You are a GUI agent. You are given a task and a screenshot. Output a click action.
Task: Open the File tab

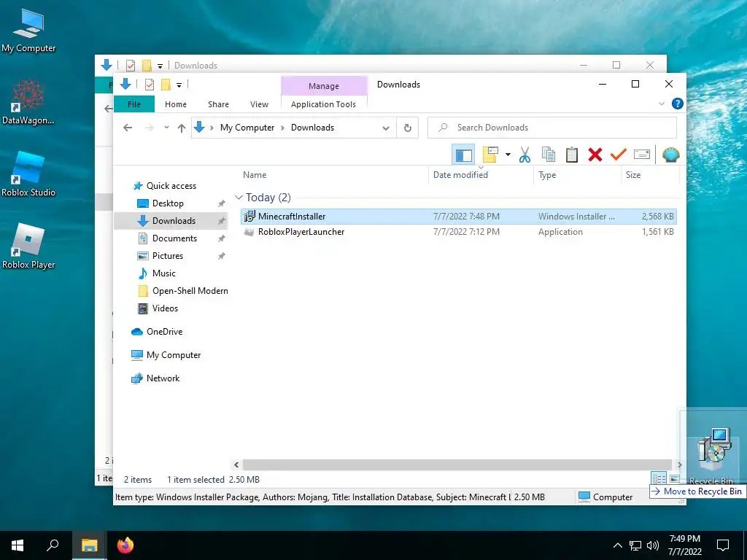click(134, 104)
